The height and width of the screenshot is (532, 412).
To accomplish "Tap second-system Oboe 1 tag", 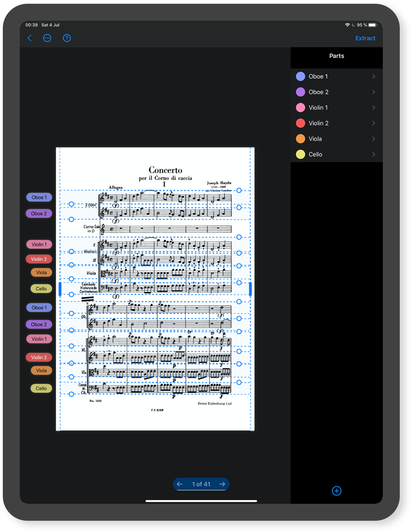I will pyautogui.click(x=39, y=308).
